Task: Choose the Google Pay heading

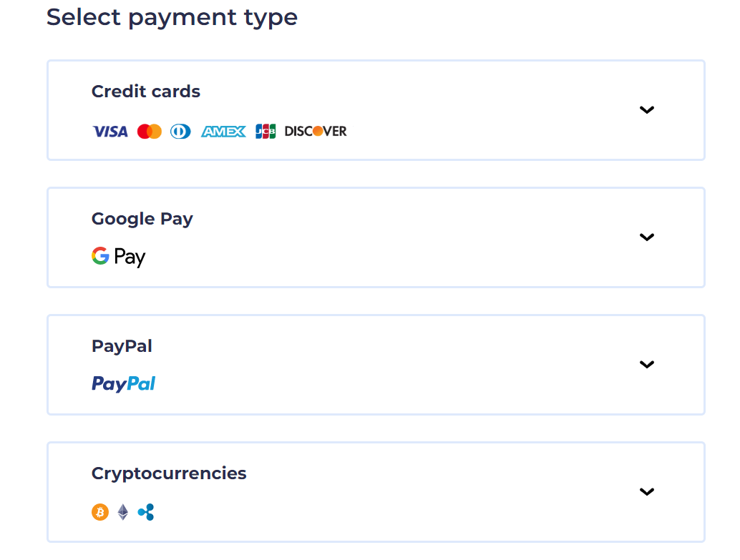Action: click(x=142, y=219)
